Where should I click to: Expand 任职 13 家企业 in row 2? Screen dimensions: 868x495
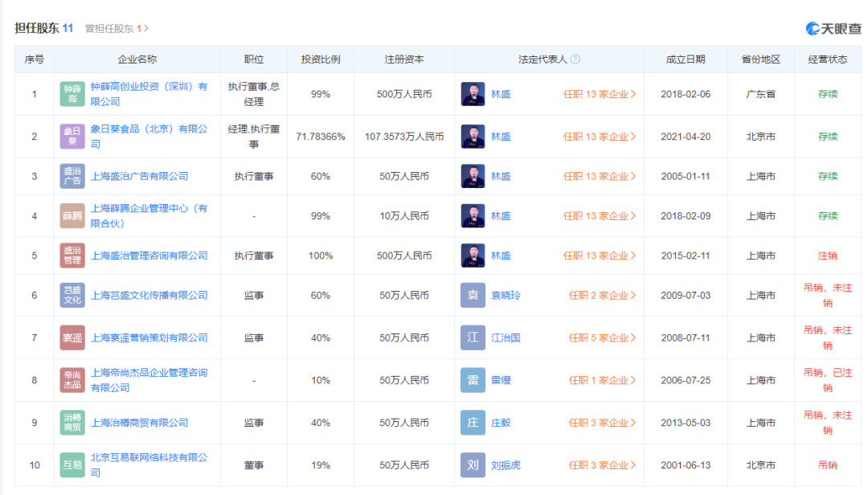point(600,137)
